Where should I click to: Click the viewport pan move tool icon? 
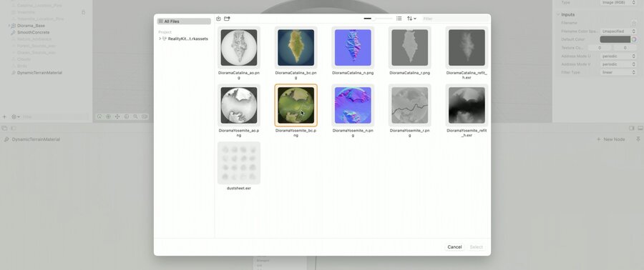coord(117,116)
